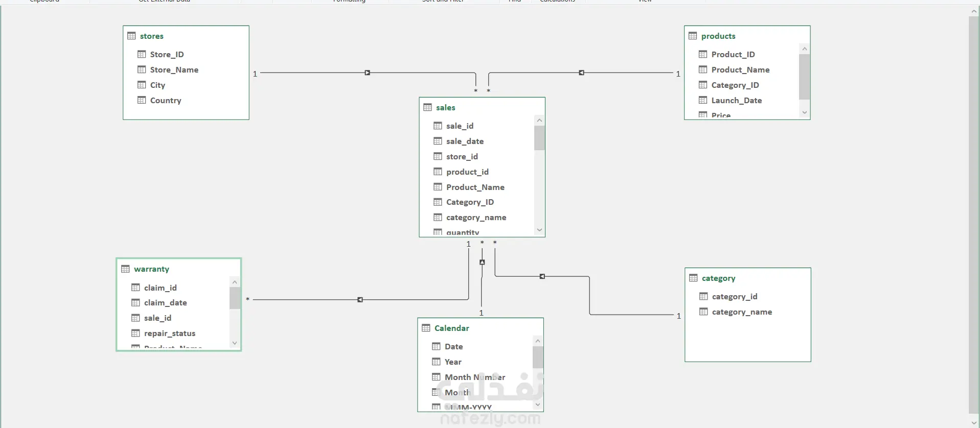
Task: Select the category_id column icon in category
Action: [703, 296]
